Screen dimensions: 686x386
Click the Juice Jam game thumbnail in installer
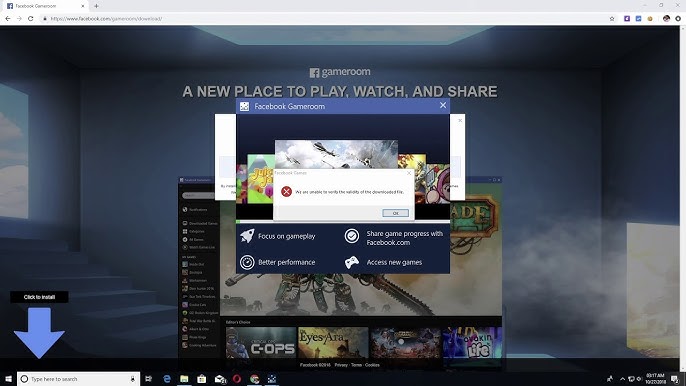(x=261, y=179)
